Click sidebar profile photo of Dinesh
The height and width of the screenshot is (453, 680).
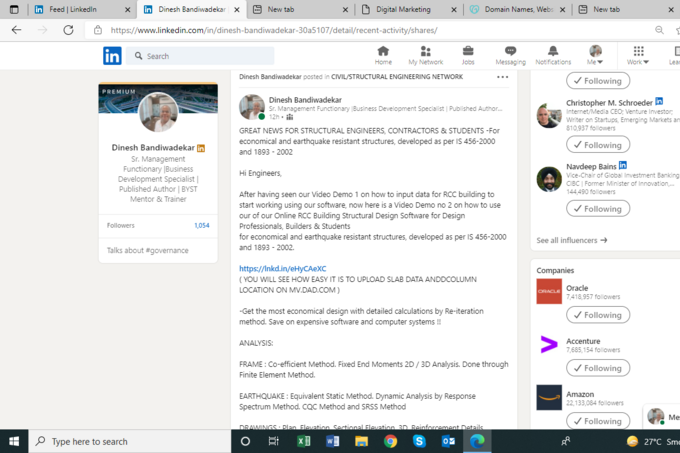pyautogui.click(x=158, y=112)
